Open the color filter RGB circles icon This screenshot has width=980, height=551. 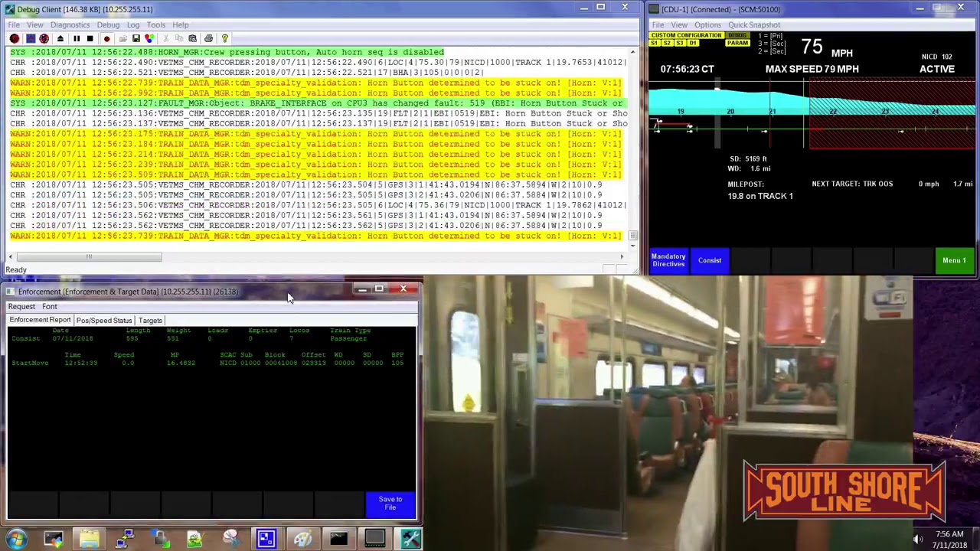(149, 38)
